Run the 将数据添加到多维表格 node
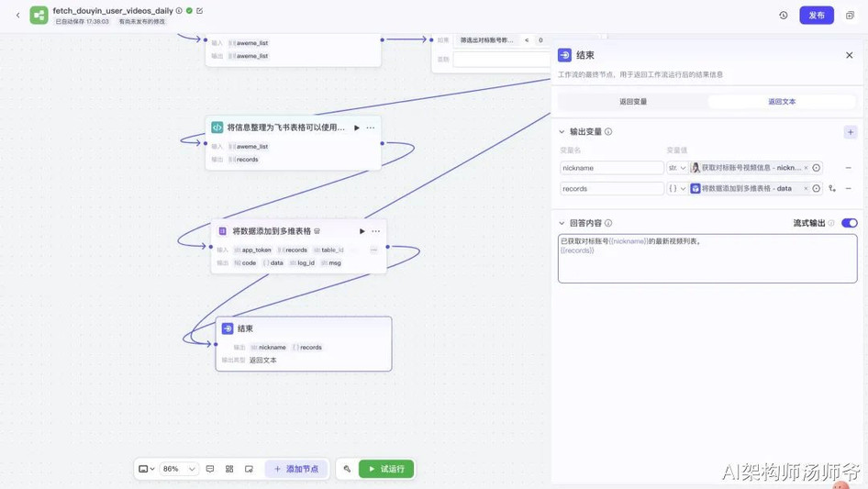Screen dimensions: 868x489 click(362, 231)
